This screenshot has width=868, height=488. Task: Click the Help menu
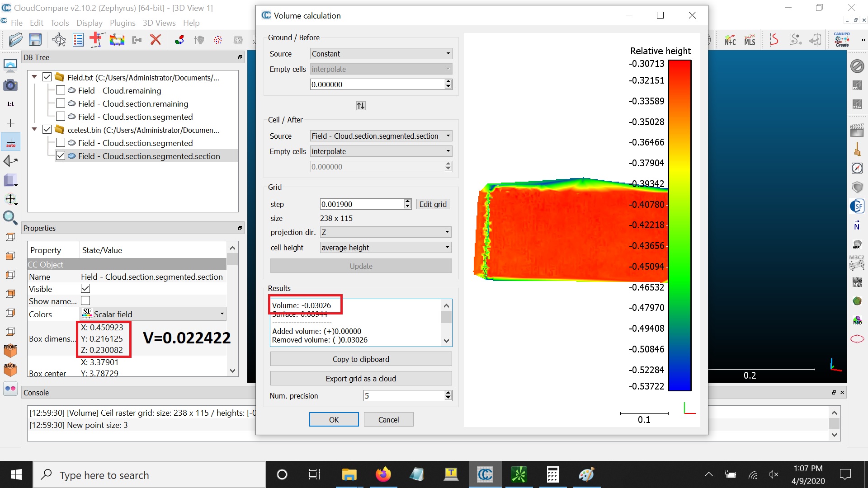pyautogui.click(x=191, y=23)
